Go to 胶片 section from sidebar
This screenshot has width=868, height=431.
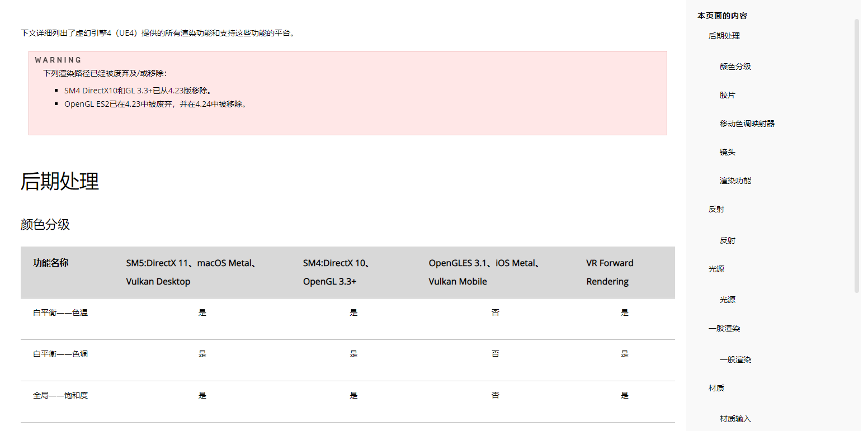coord(727,95)
